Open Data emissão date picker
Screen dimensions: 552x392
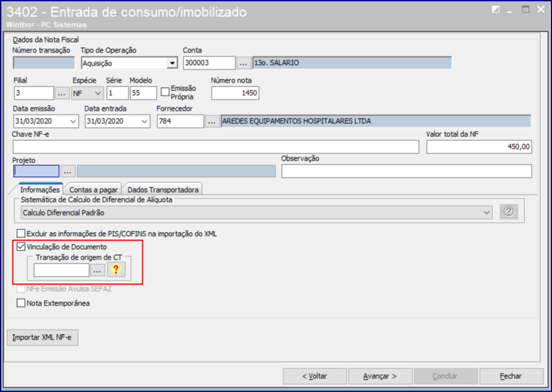(x=73, y=121)
